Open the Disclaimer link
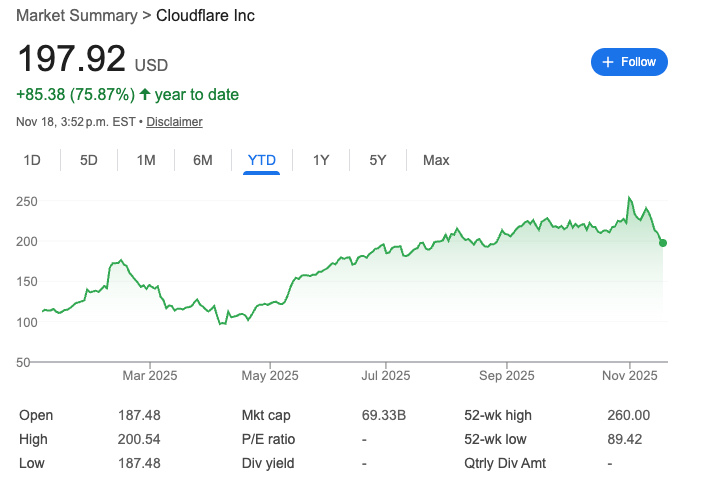This screenshot has height=490, width=715. (x=175, y=122)
